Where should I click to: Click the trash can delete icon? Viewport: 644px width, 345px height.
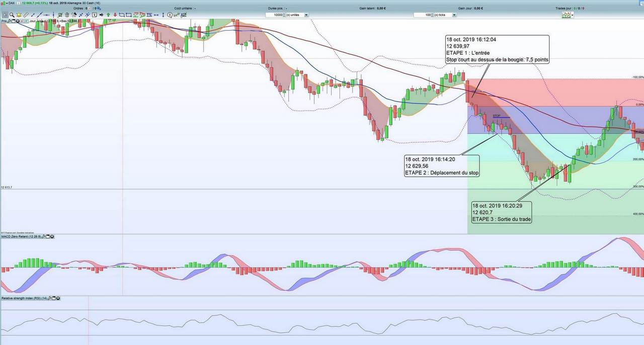[x=67, y=15]
